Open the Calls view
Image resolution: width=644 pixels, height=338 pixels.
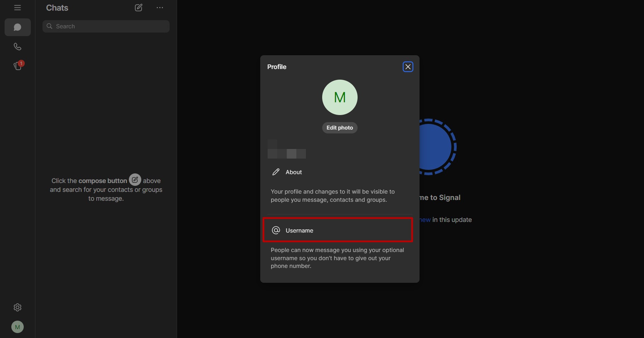pyautogui.click(x=17, y=46)
